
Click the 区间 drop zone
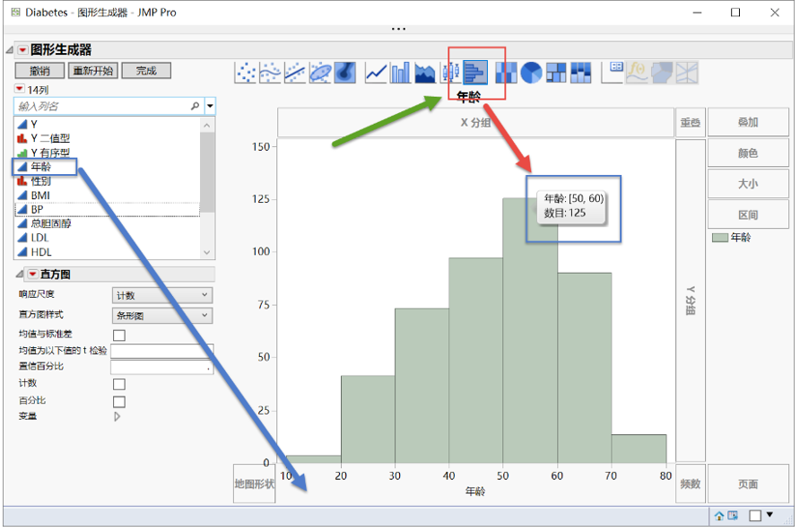coord(748,215)
